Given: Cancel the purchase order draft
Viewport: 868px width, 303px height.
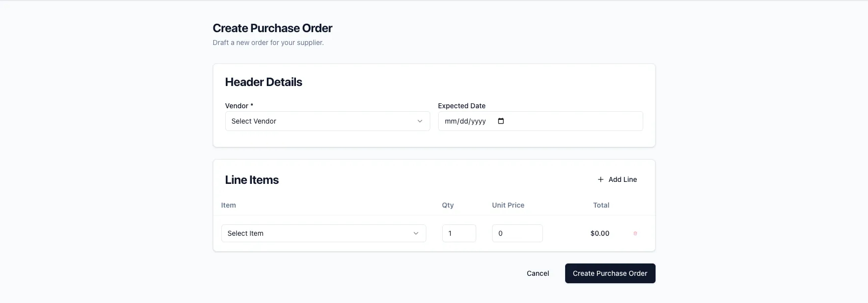Looking at the screenshot, I should coord(537,273).
